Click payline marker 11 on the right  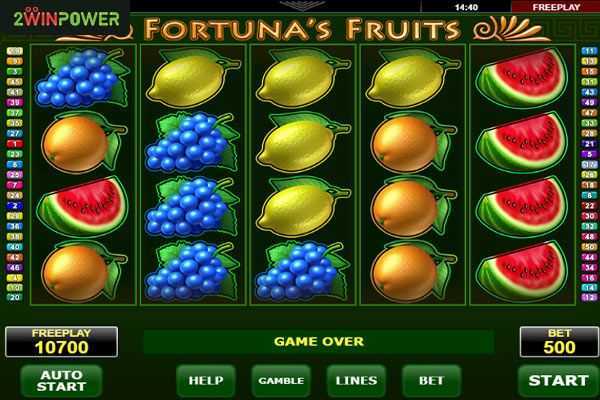click(590, 51)
